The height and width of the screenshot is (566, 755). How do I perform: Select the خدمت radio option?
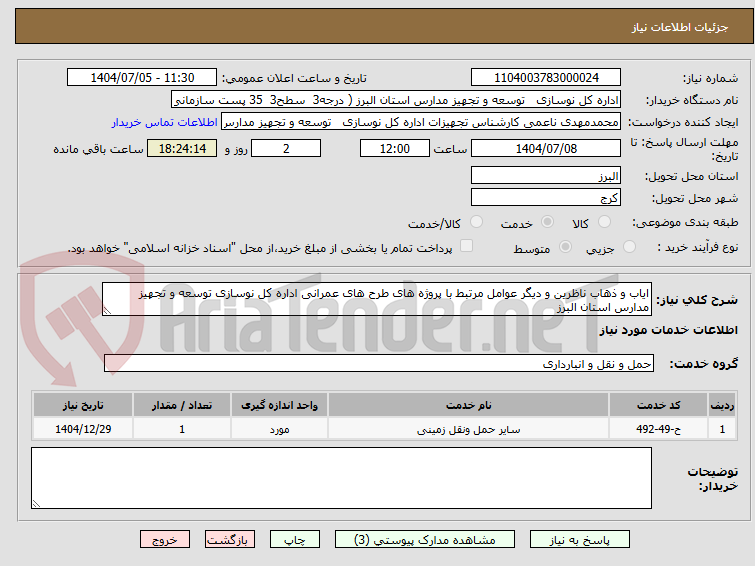tap(547, 222)
